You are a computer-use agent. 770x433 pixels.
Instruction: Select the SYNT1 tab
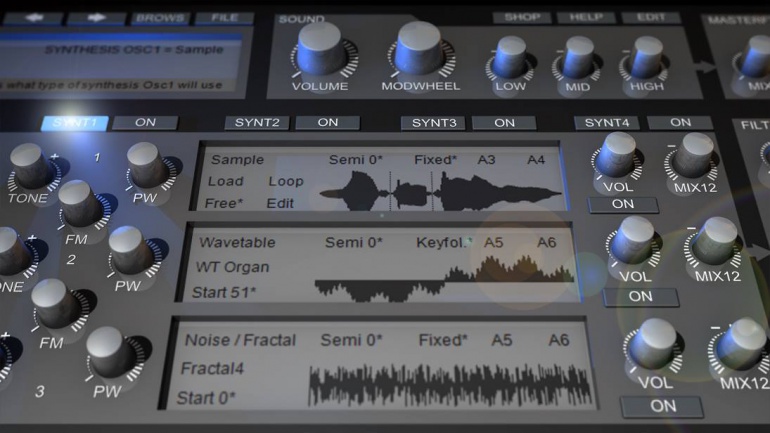(x=75, y=123)
